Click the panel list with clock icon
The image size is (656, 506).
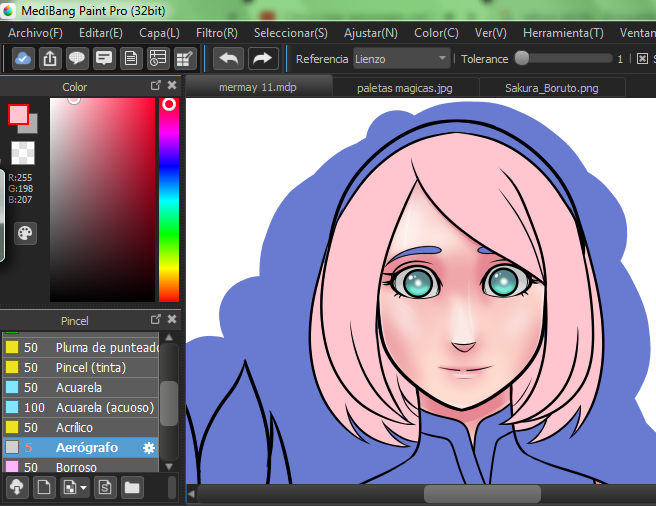point(158,59)
